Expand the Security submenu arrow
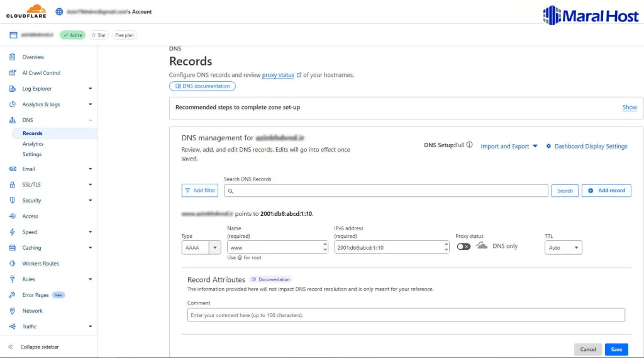Screen dimensions: 644x358 click(x=91, y=201)
